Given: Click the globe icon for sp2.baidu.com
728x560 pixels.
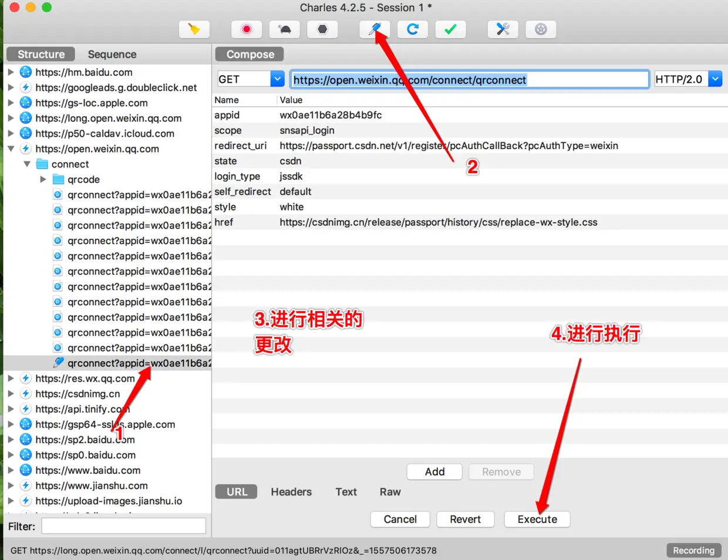Looking at the screenshot, I should [x=26, y=440].
